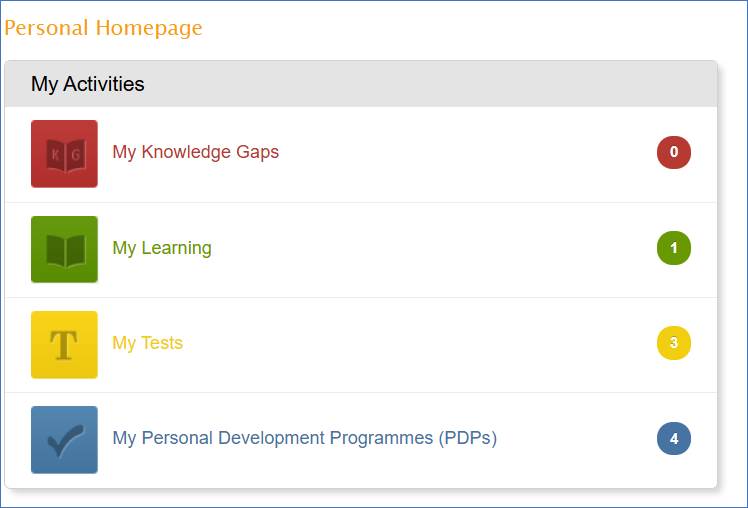Click the red Knowledge Gaps count badge

(673, 152)
